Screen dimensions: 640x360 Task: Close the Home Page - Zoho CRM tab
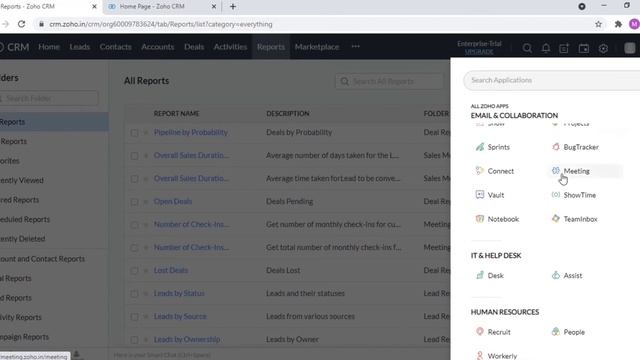(x=213, y=7)
